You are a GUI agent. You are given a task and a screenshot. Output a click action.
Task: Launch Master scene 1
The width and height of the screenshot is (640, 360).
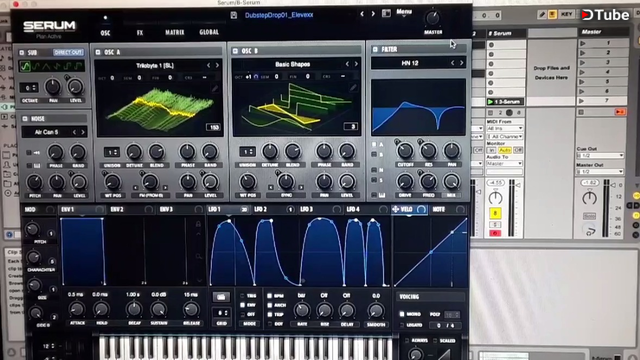pyautogui.click(x=582, y=43)
